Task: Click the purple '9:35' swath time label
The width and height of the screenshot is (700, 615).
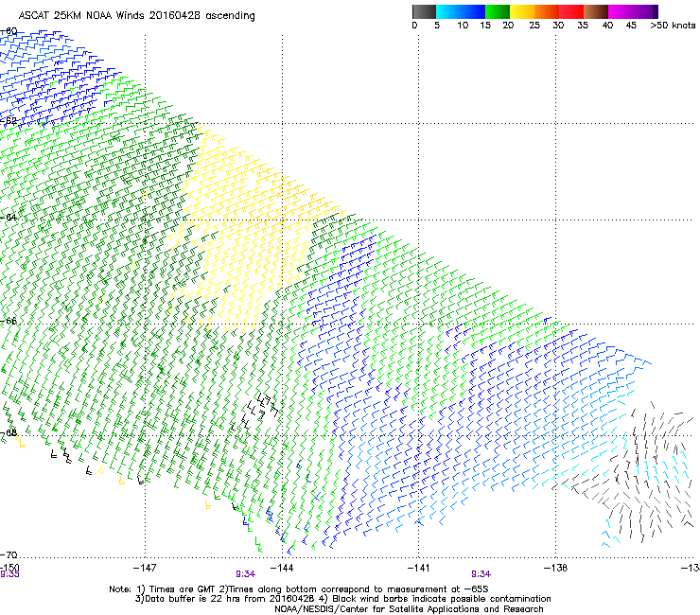Action: (x=9, y=574)
